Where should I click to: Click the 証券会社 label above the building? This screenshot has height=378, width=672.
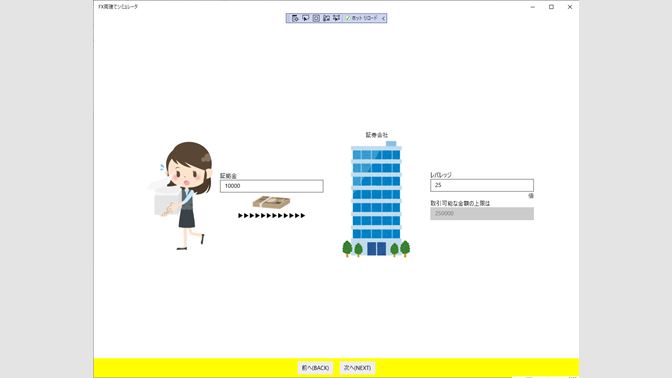coord(376,135)
